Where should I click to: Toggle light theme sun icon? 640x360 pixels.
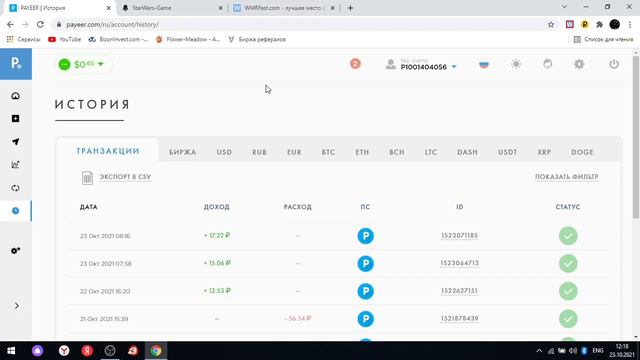516,64
